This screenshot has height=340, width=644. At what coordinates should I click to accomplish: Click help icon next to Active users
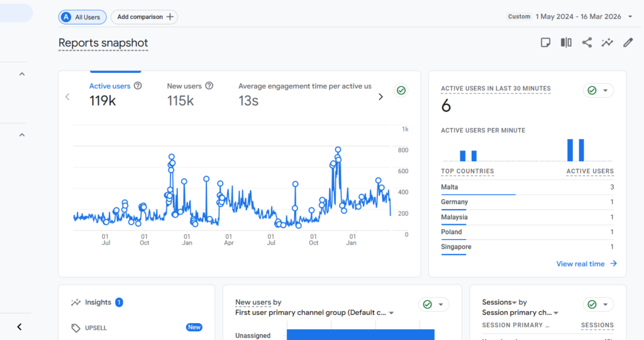click(138, 86)
